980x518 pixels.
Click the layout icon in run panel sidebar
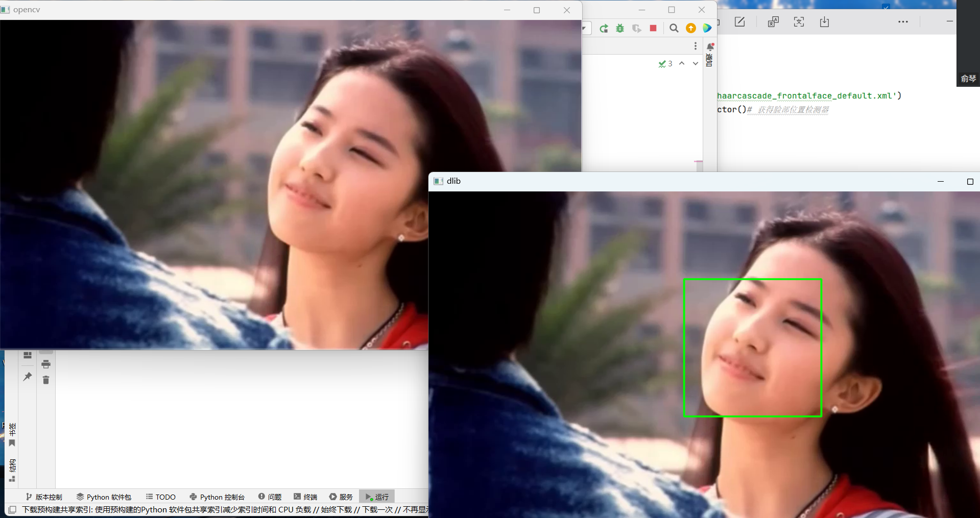(28, 355)
